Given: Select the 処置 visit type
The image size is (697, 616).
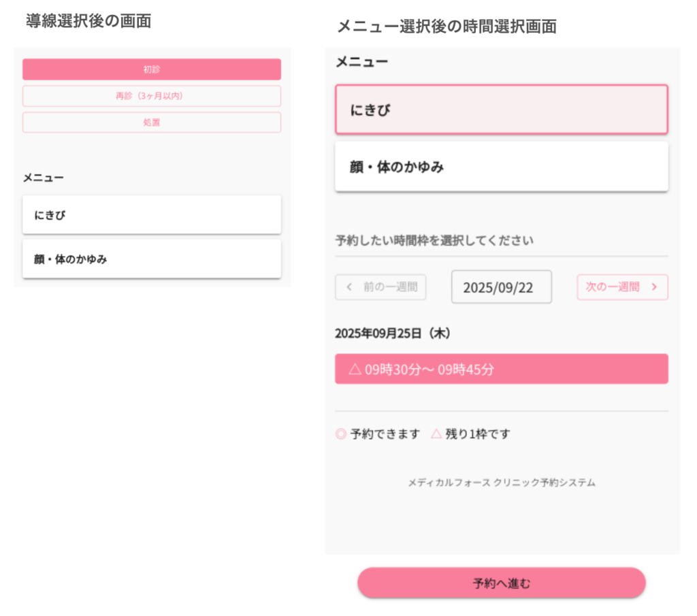Looking at the screenshot, I should pyautogui.click(x=151, y=123).
